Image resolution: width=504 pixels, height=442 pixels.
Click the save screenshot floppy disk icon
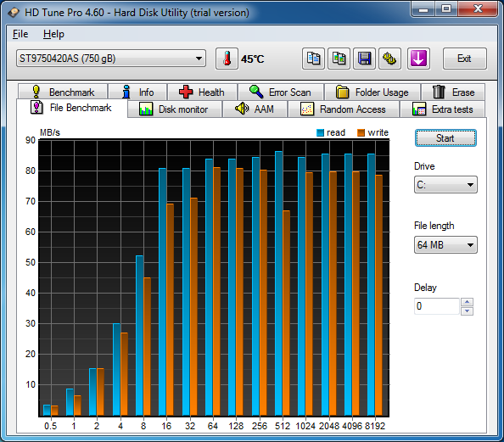click(x=364, y=59)
